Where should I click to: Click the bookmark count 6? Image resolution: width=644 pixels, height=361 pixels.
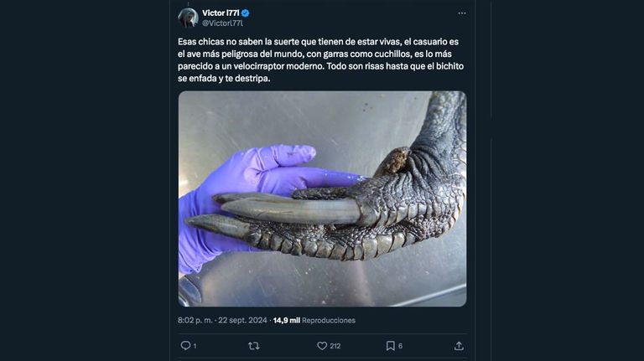pyautogui.click(x=400, y=346)
